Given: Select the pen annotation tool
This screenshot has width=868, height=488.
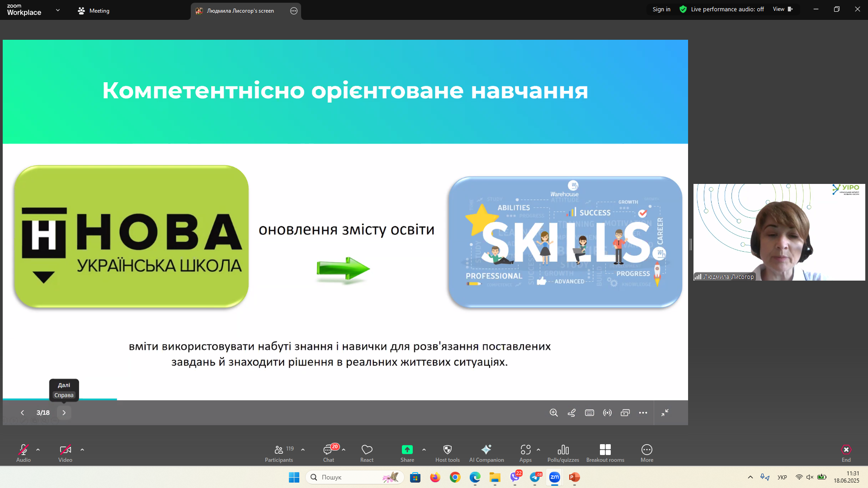Looking at the screenshot, I should pos(571,413).
